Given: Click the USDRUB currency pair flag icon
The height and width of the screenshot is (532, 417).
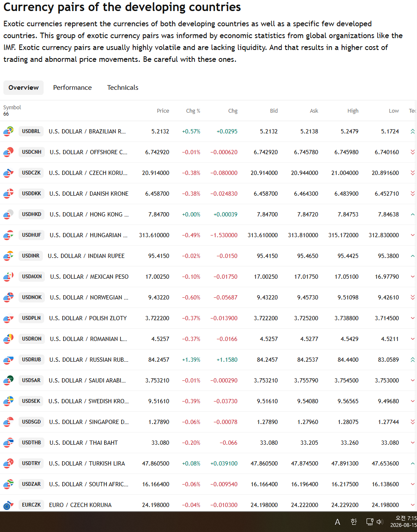Looking at the screenshot, I should tap(8, 360).
